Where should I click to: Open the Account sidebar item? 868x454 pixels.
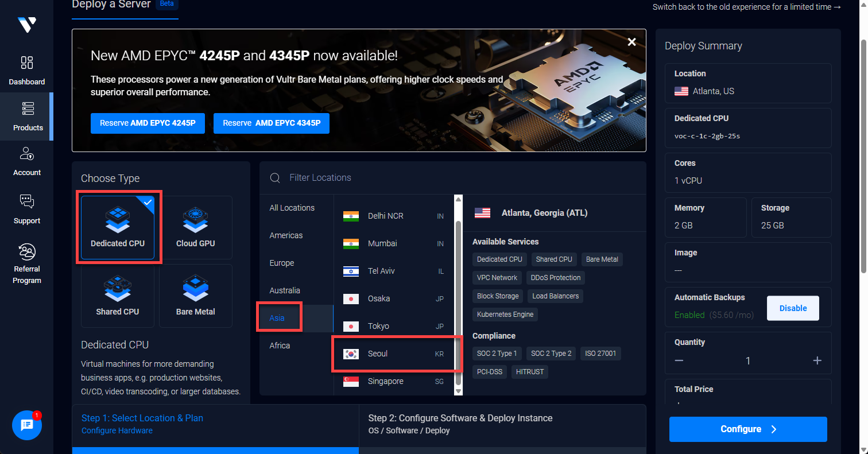coord(27,161)
